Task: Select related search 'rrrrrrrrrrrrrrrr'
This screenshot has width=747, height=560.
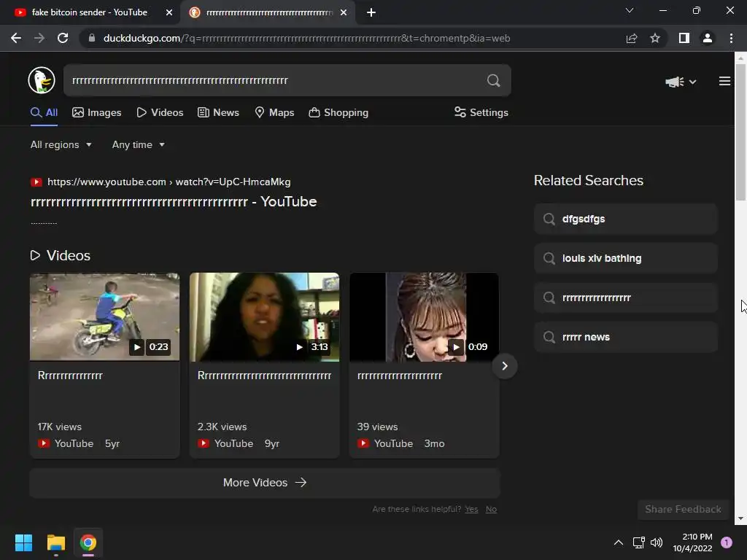Action: pos(625,297)
